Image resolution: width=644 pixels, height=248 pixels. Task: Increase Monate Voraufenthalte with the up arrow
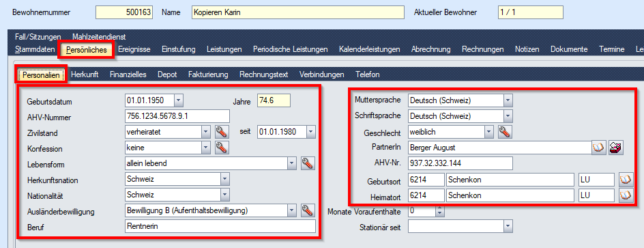click(x=440, y=209)
